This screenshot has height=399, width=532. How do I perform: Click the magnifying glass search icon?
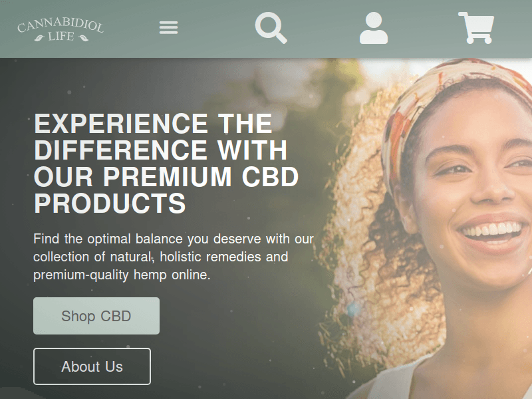pos(271,28)
